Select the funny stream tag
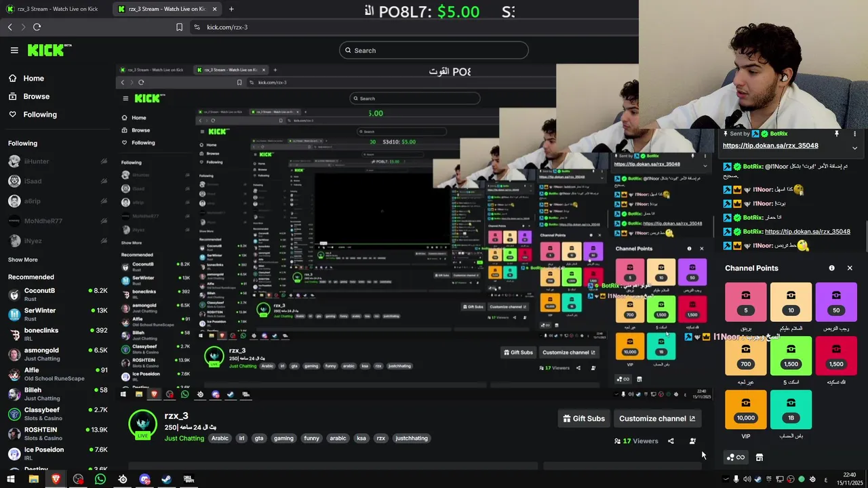Image resolution: width=868 pixels, height=488 pixels. pyautogui.click(x=311, y=439)
